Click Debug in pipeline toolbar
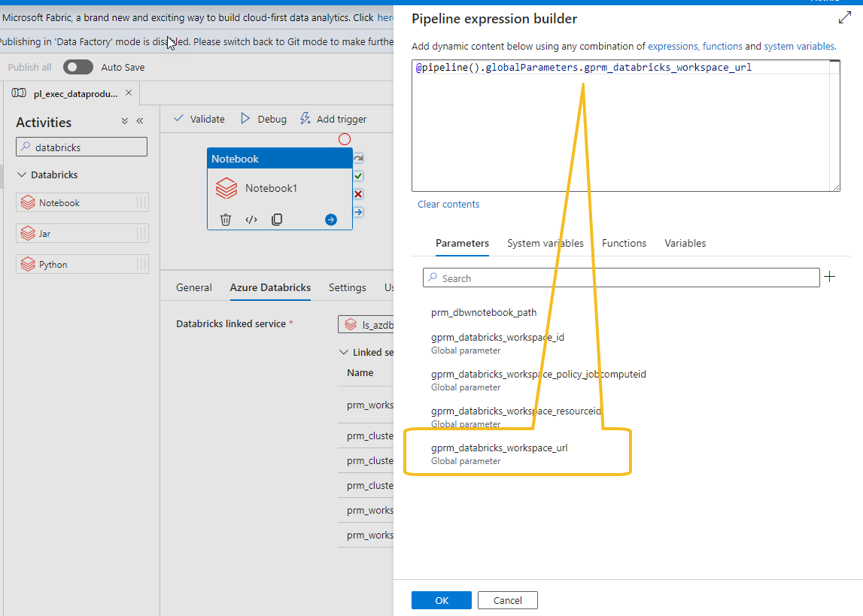This screenshot has height=616, width=863. (x=263, y=119)
